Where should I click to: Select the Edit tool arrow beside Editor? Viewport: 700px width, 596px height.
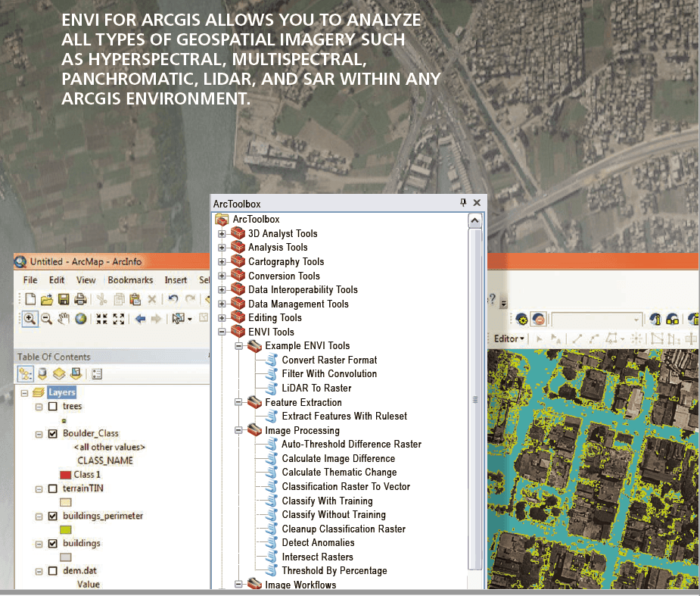(x=539, y=339)
